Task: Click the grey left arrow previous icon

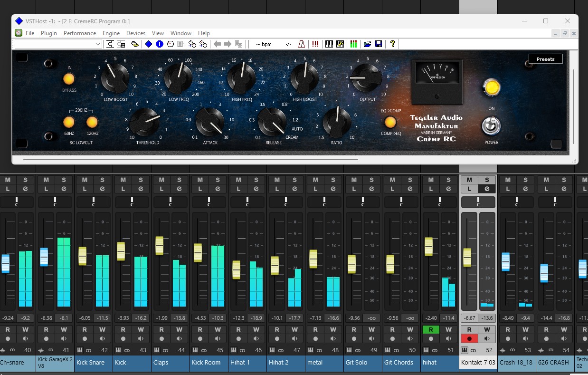Action: point(217,44)
